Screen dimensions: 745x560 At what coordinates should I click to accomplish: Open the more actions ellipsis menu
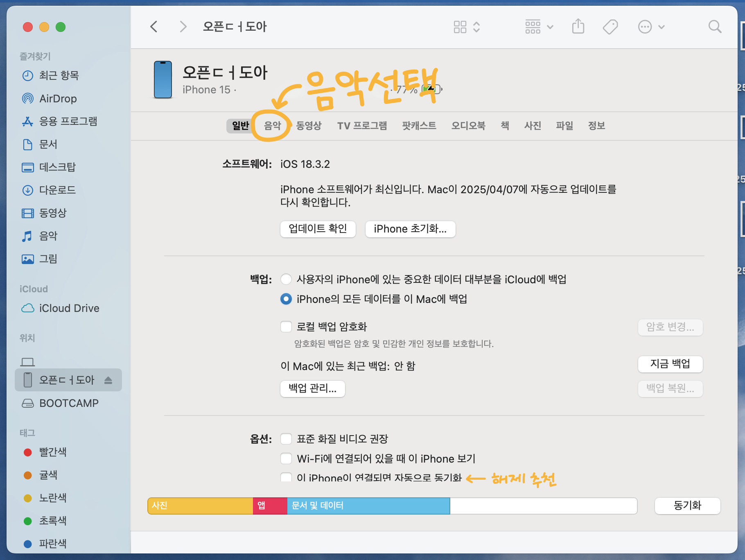click(x=651, y=27)
